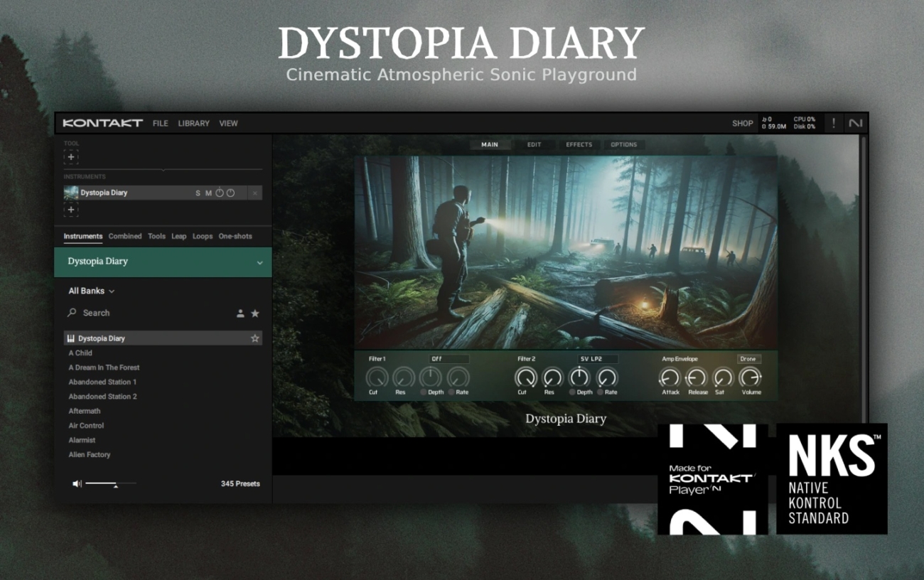
Task: Click the Amp Envelope Release knob
Action: pyautogui.click(x=697, y=377)
